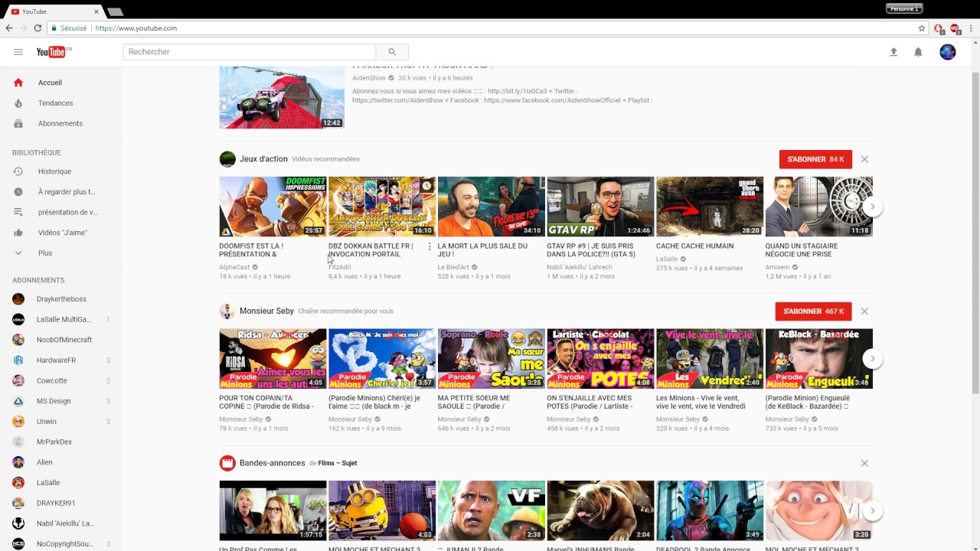Open À regarder plus tard list
Viewport: 980px width, 551px height.
point(61,192)
